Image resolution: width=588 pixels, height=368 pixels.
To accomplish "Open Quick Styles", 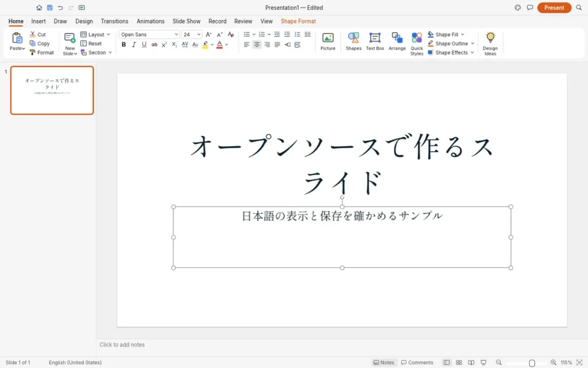I will (417, 44).
